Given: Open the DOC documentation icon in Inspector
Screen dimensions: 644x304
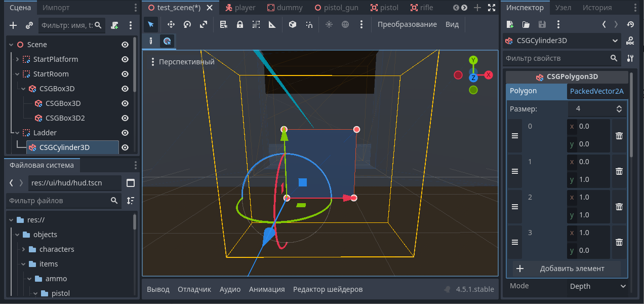Looking at the screenshot, I should pos(630,41).
